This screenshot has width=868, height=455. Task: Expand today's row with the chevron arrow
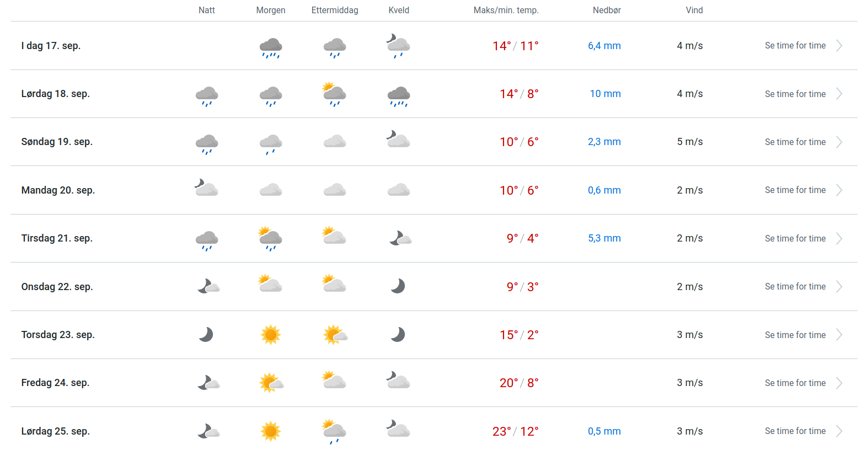[x=839, y=46]
